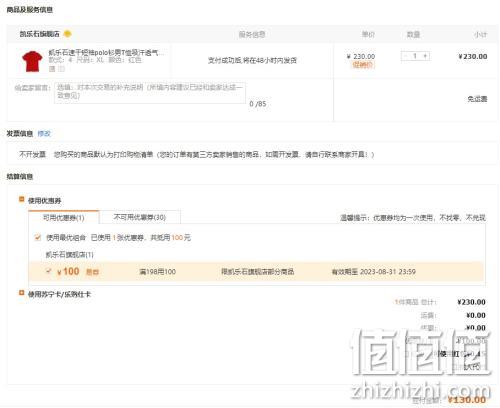Increase quantity with the plus button
500x408 pixels.
(x=425, y=56)
